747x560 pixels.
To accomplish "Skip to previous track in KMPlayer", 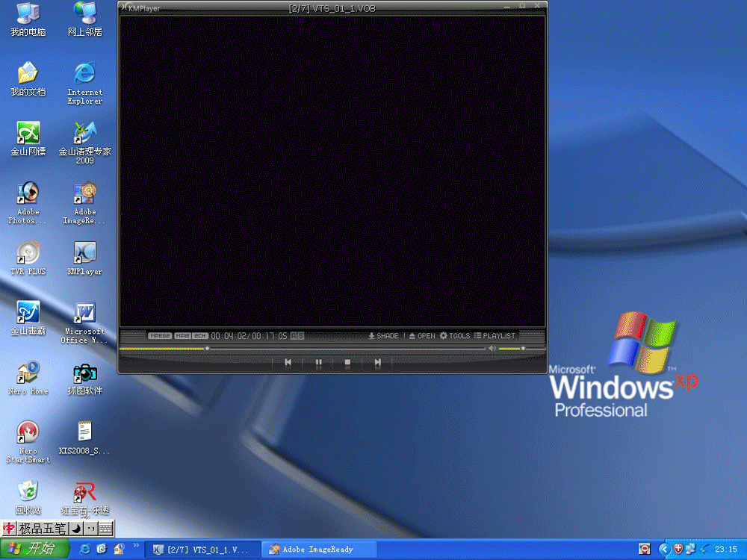I will click(x=288, y=362).
